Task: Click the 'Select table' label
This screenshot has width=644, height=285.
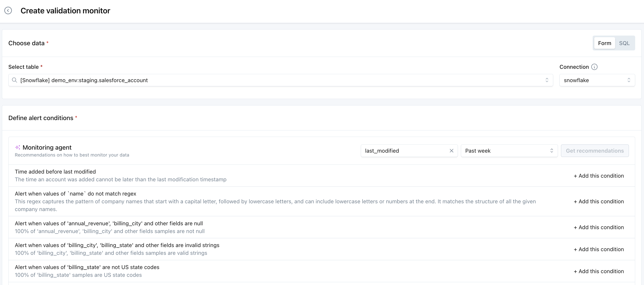Action: [24, 67]
